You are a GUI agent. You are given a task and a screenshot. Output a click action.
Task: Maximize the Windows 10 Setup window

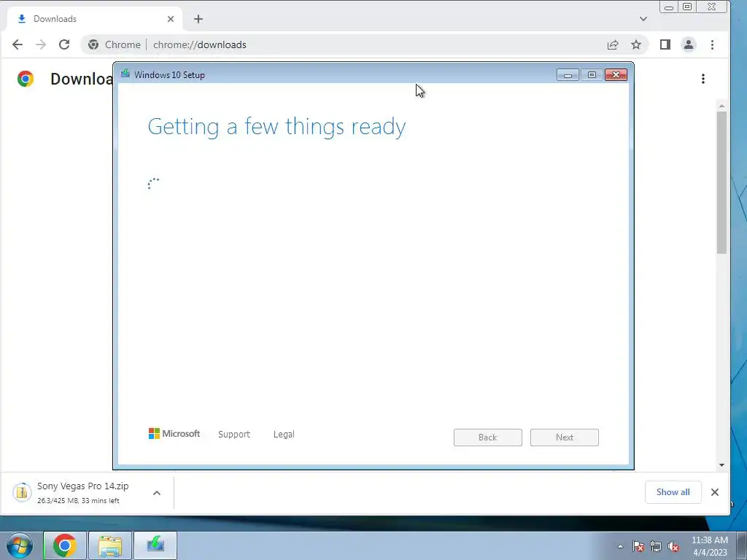[x=592, y=75]
